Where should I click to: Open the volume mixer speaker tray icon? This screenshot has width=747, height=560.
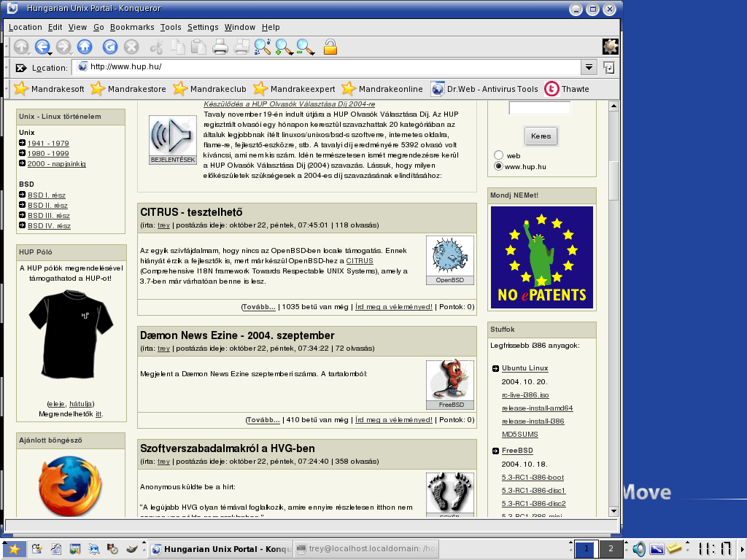(639, 549)
